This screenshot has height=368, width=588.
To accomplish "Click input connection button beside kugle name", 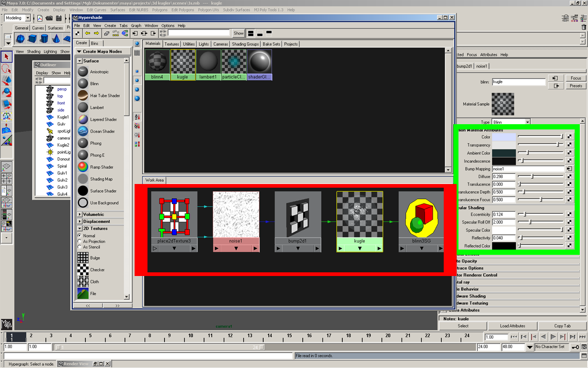I will (555, 78).
